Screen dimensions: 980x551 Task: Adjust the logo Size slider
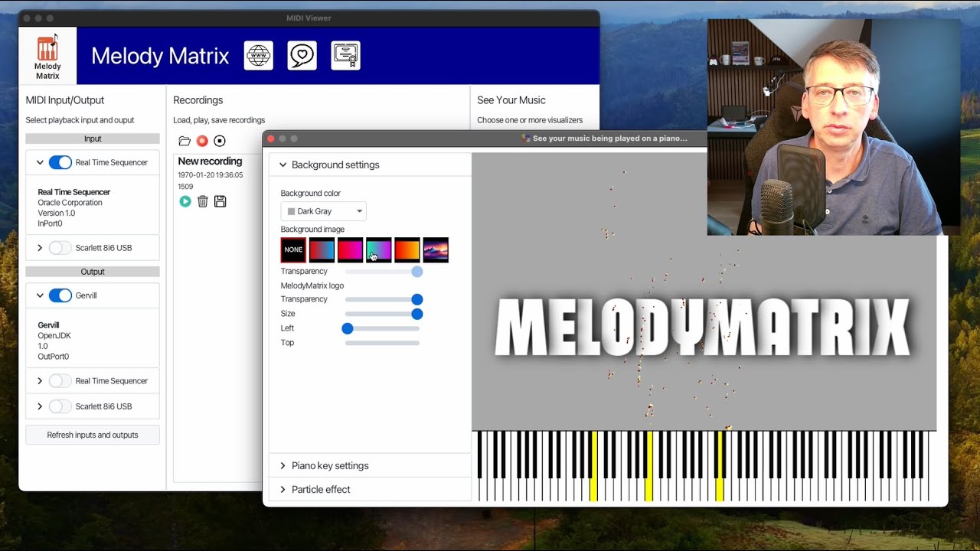pos(383,314)
